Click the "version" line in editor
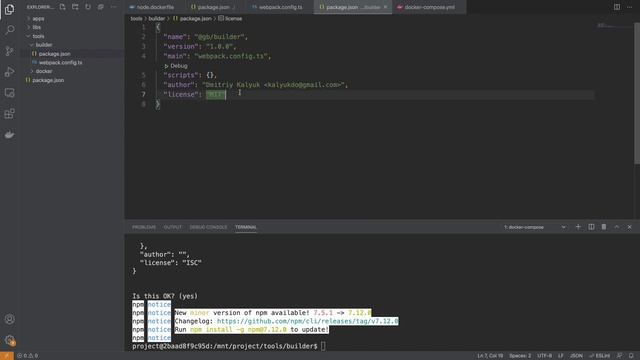 click(200, 47)
